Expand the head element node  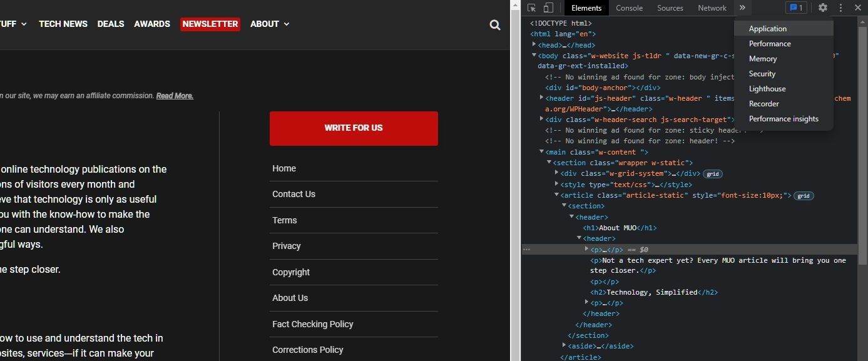[x=534, y=44]
